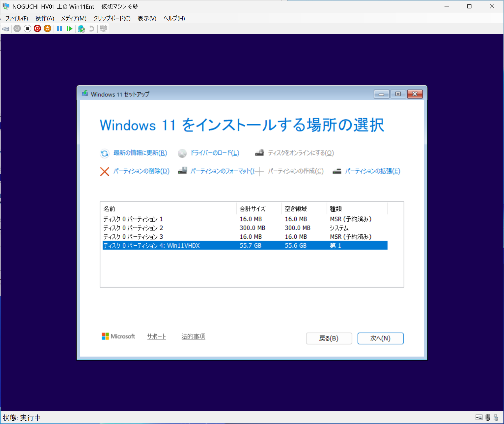
Task: Open the ヘルプ(H) menu
Action: 174,19
